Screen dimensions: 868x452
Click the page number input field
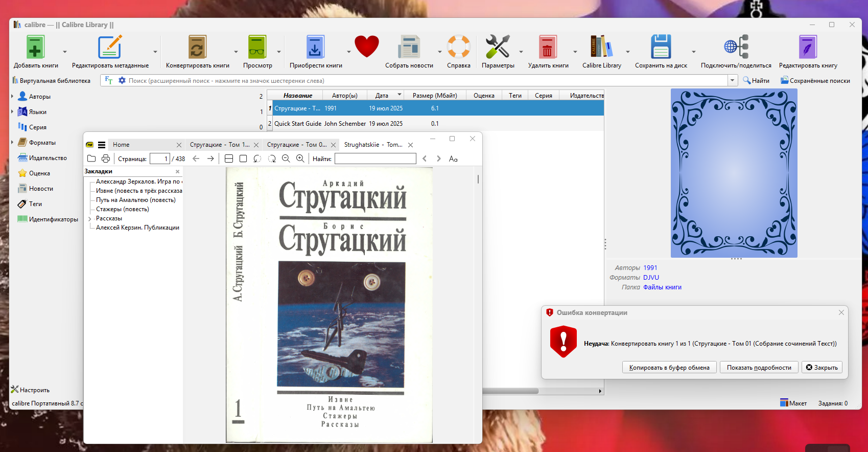point(159,159)
